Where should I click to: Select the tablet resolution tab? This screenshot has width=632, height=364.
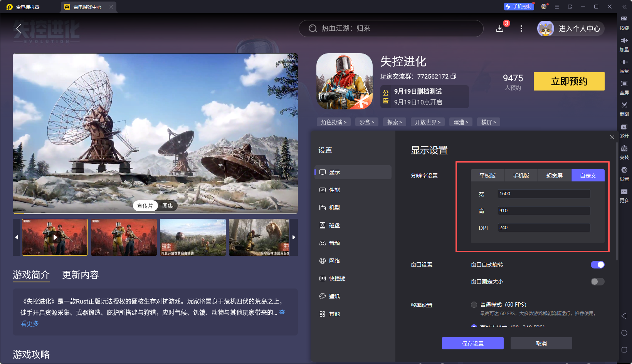click(x=487, y=176)
